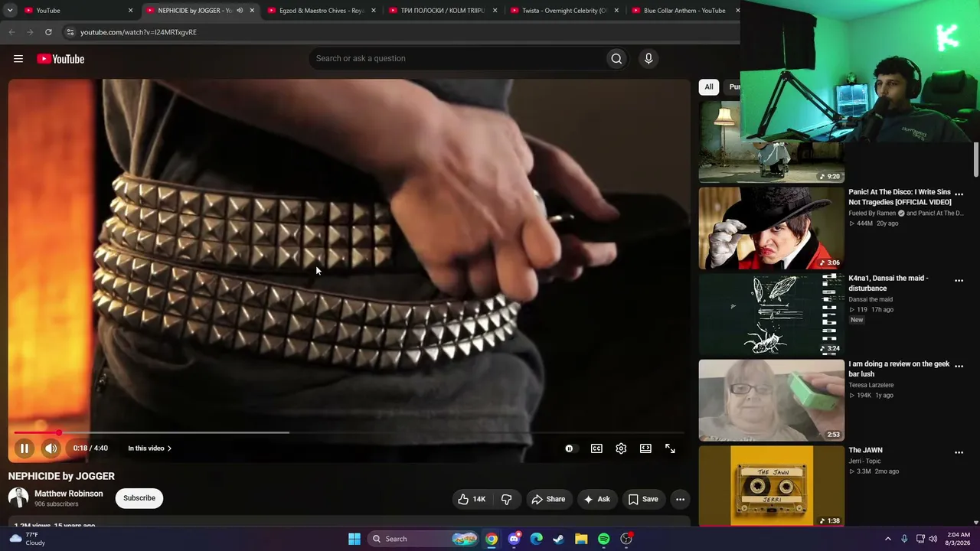
Task: Open Google Chrome from the taskbar
Action: [492, 539]
